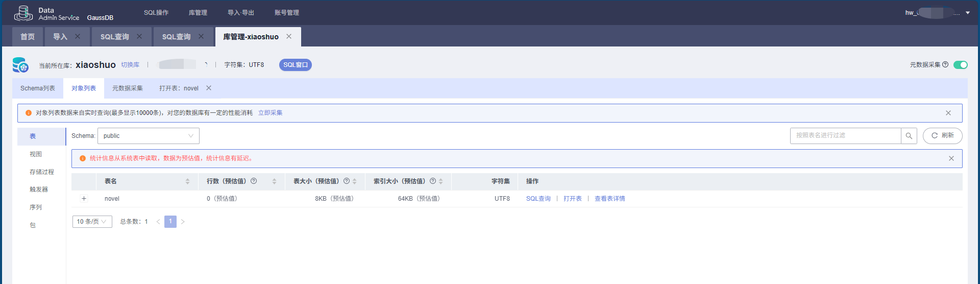The image size is (980, 284).
Task: Close the first SQL查询 tab
Action: click(x=139, y=36)
